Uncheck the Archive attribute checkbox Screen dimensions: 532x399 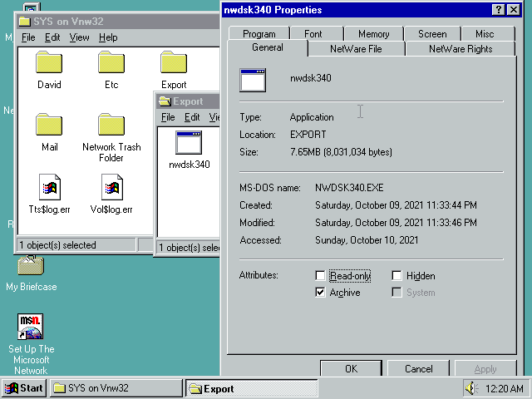(x=320, y=292)
